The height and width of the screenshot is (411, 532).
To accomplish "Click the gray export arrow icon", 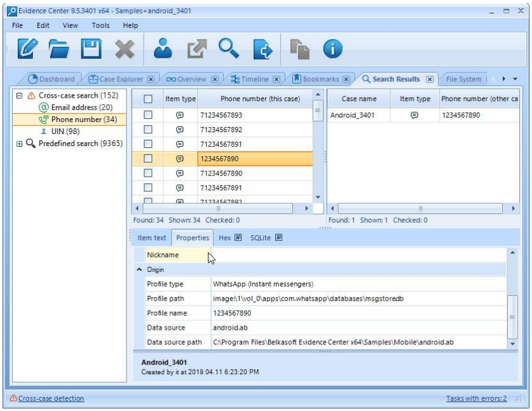I will pos(197,49).
